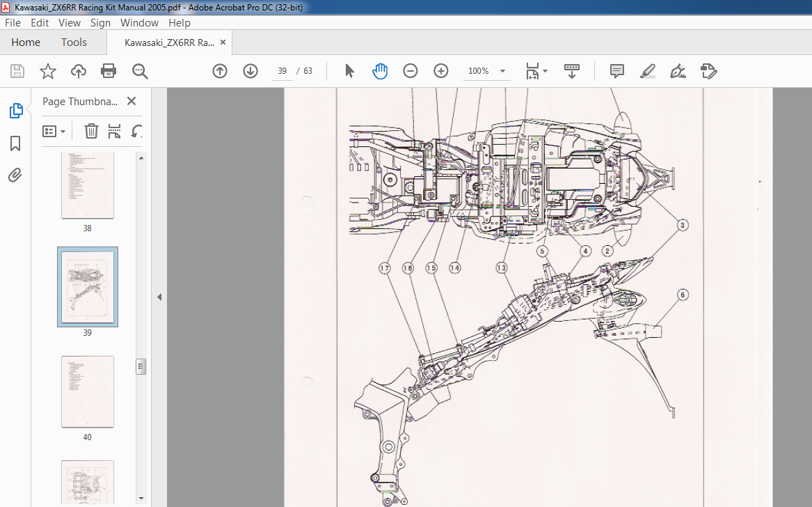
Task: Open the Find text search tool
Action: [x=140, y=71]
